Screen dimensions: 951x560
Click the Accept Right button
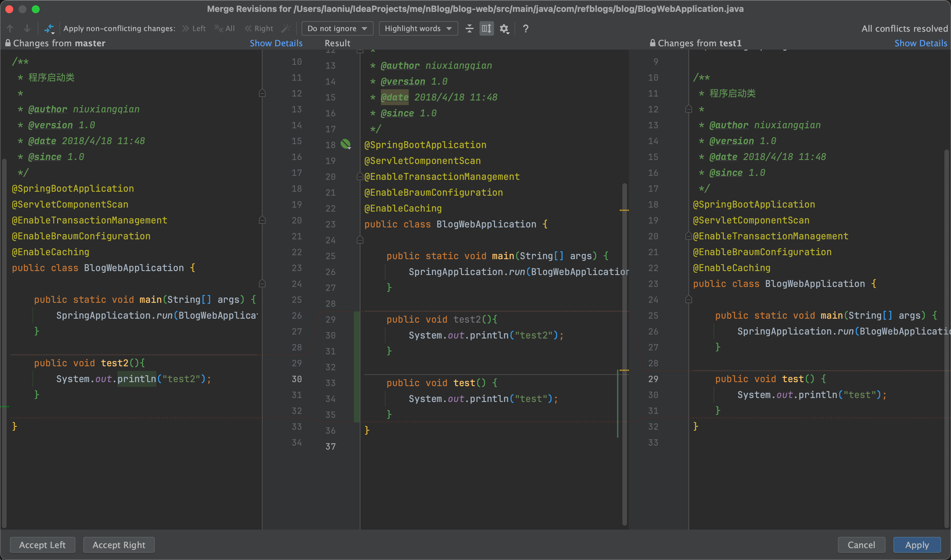[118, 544]
